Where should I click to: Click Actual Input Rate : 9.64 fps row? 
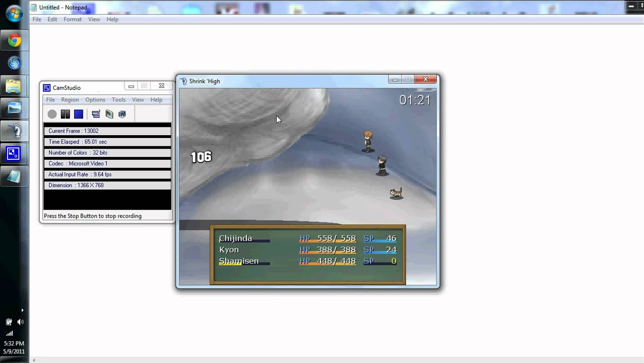[x=107, y=174]
